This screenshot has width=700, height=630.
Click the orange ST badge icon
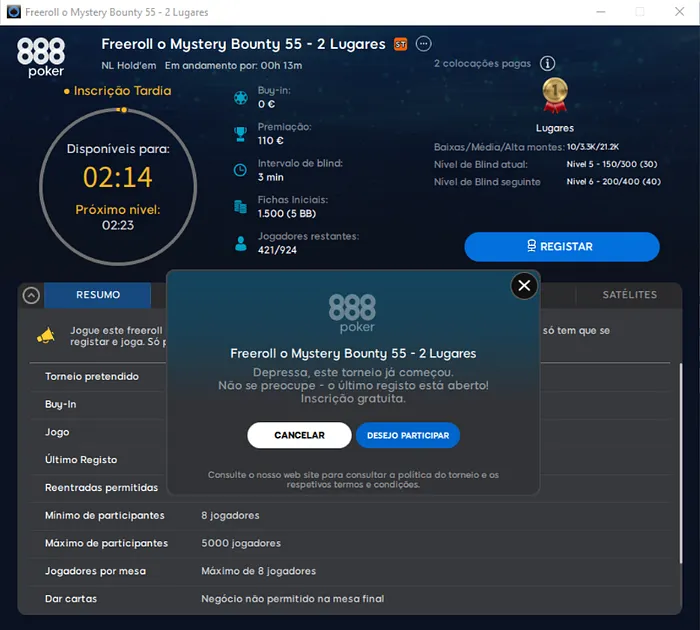pyautogui.click(x=400, y=44)
